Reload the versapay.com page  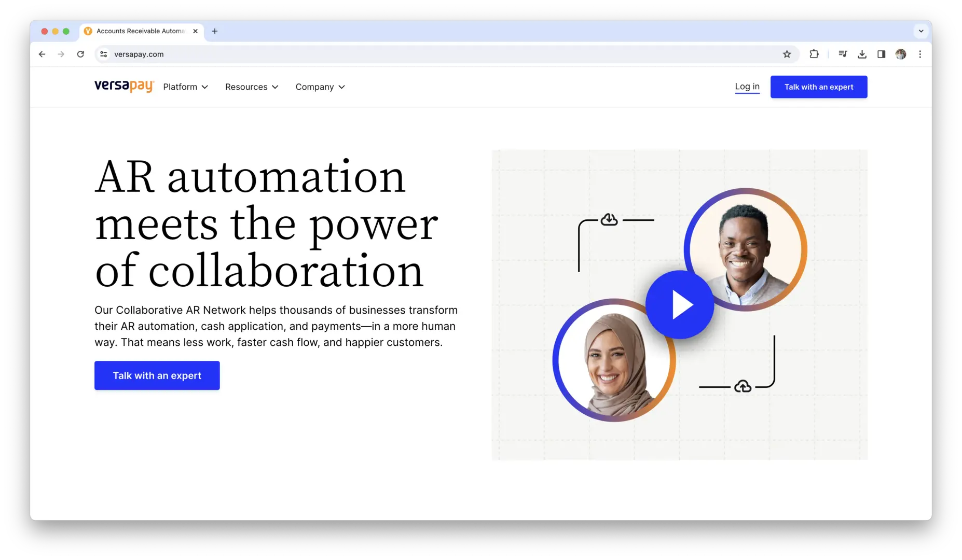tap(80, 54)
